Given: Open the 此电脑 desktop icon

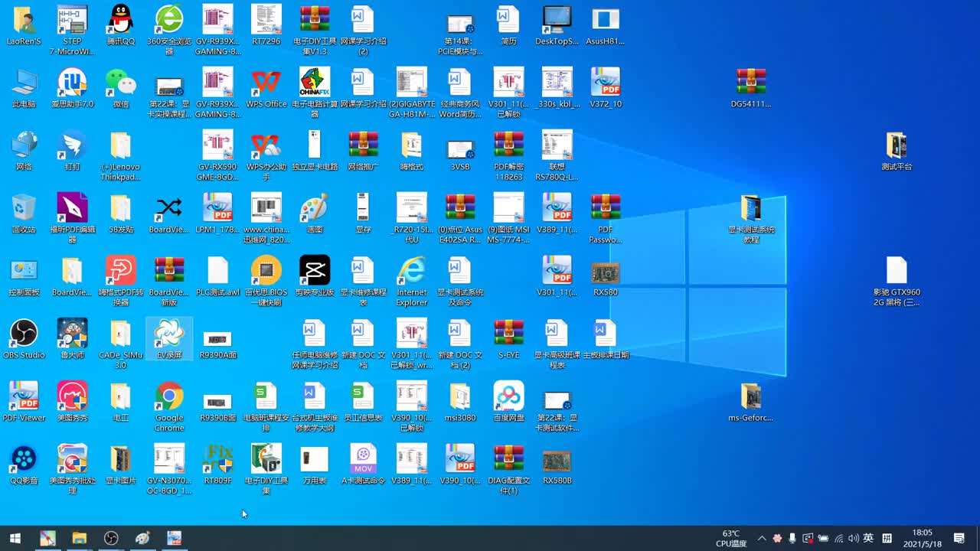Looking at the screenshot, I should coord(24,88).
